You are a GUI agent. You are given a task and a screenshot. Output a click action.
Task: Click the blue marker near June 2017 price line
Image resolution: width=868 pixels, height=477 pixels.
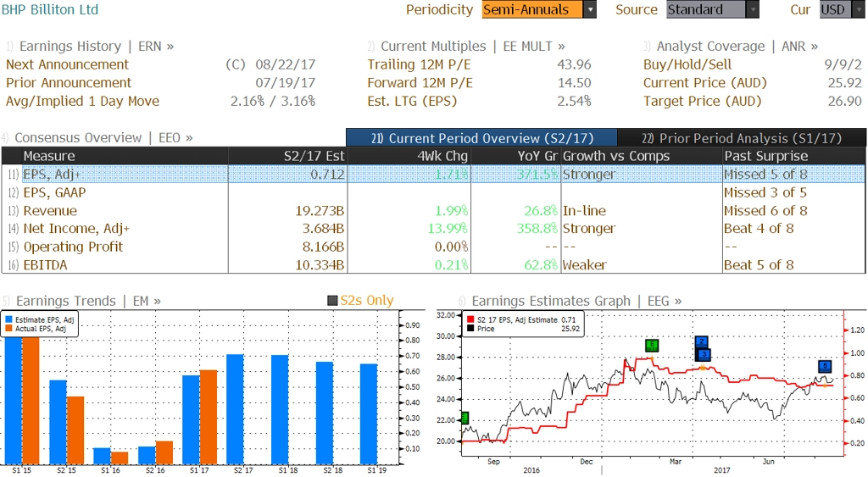pyautogui.click(x=825, y=366)
